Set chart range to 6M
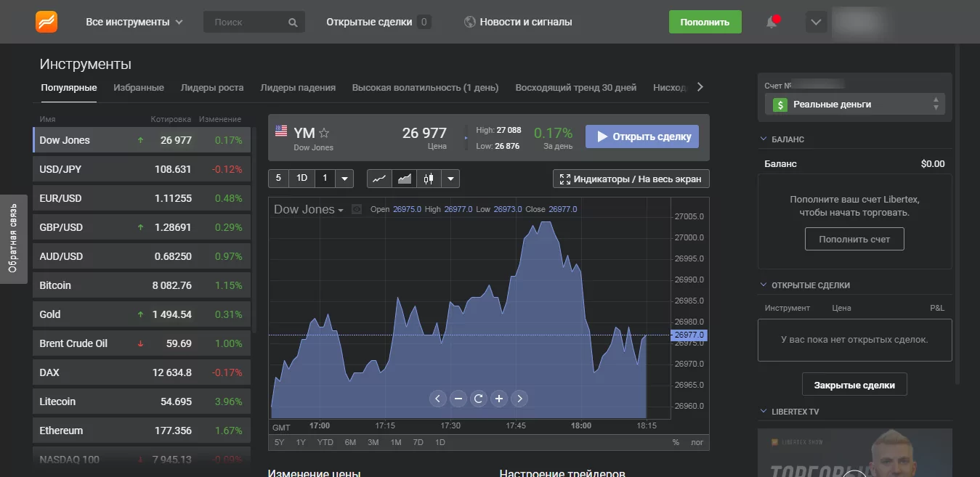980x477 pixels. (350, 442)
